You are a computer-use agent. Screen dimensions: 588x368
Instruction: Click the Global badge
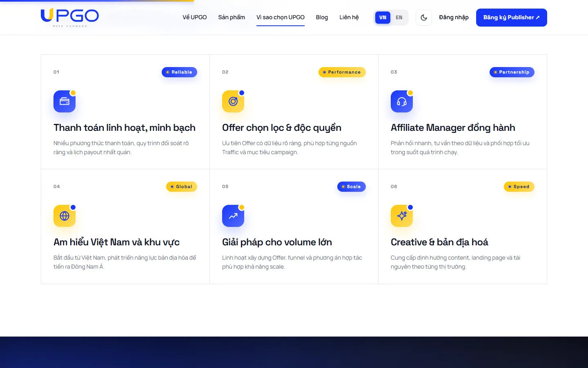coord(182,186)
